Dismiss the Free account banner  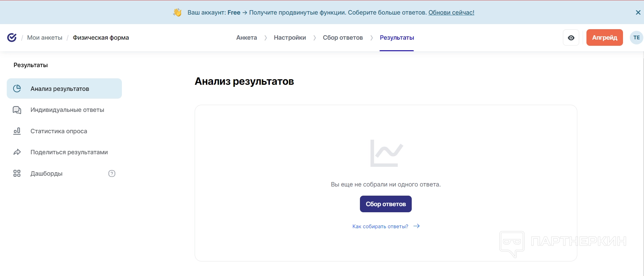click(x=638, y=13)
